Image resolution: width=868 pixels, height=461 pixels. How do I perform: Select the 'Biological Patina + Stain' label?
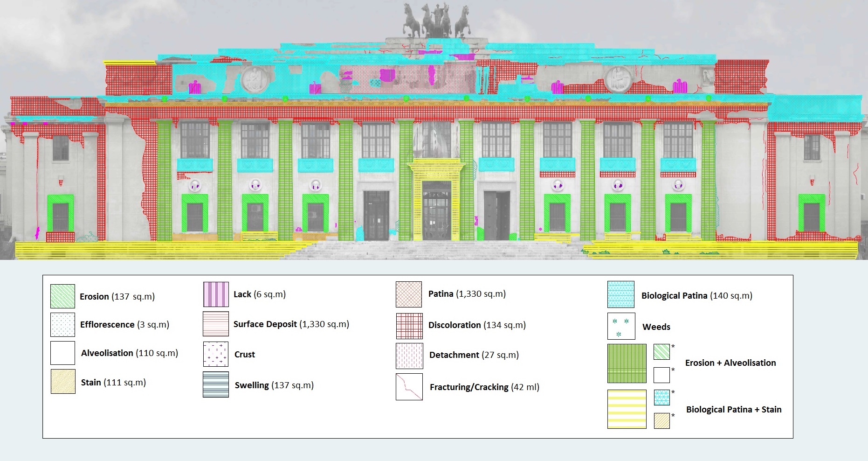pyautogui.click(x=734, y=410)
